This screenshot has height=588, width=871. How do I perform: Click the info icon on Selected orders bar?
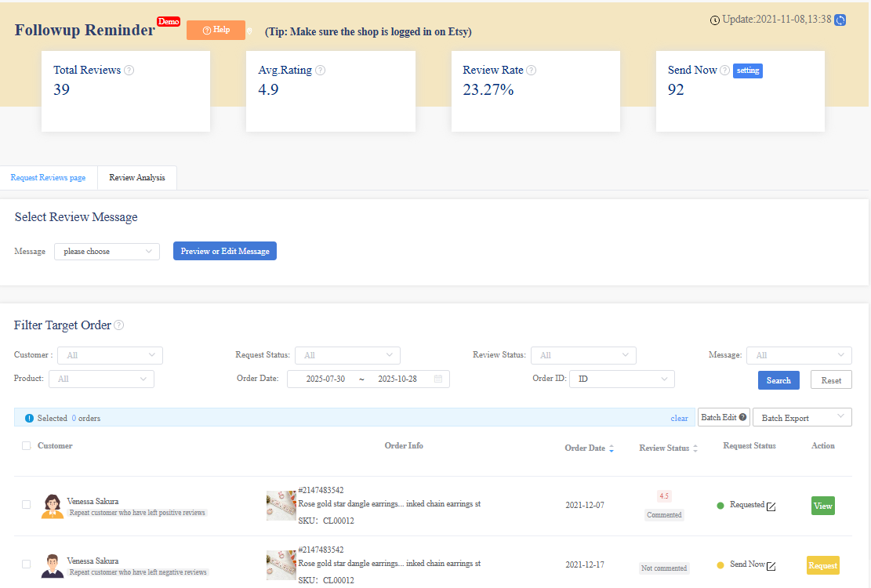pyautogui.click(x=29, y=416)
